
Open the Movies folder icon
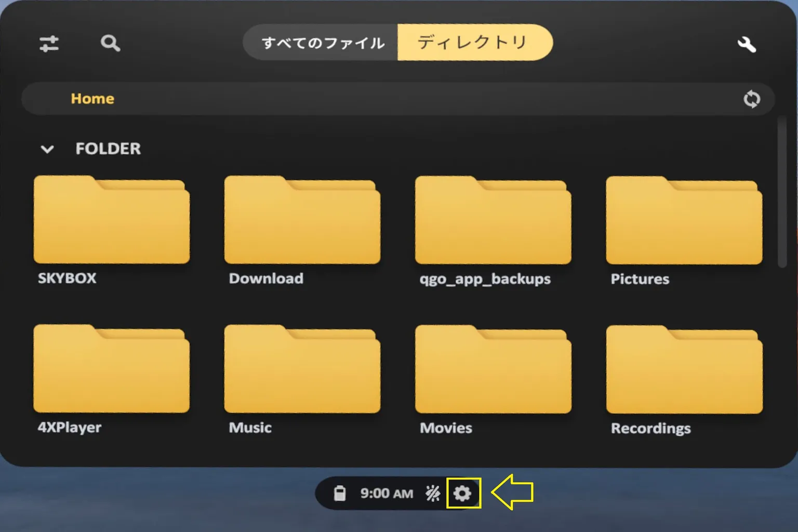(493, 369)
